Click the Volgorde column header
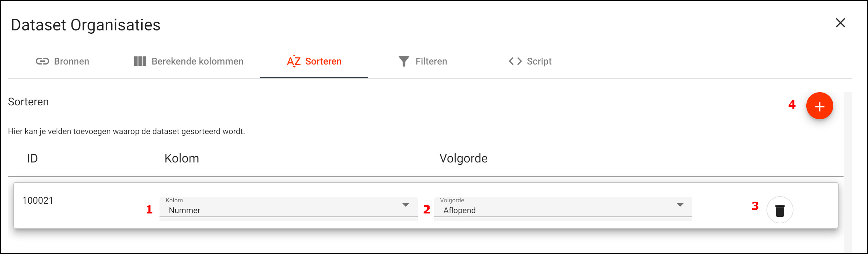This screenshot has width=868, height=254. [x=463, y=158]
